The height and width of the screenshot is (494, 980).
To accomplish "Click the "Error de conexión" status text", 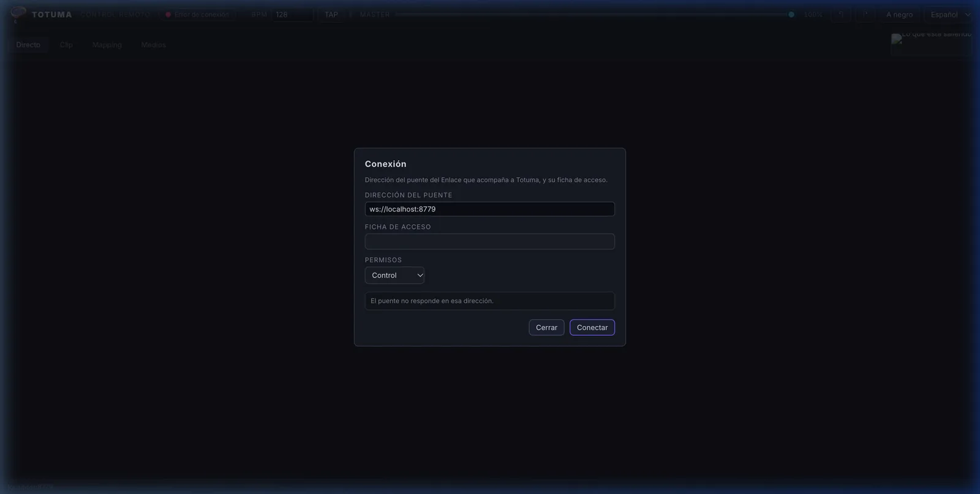I will click(x=202, y=15).
